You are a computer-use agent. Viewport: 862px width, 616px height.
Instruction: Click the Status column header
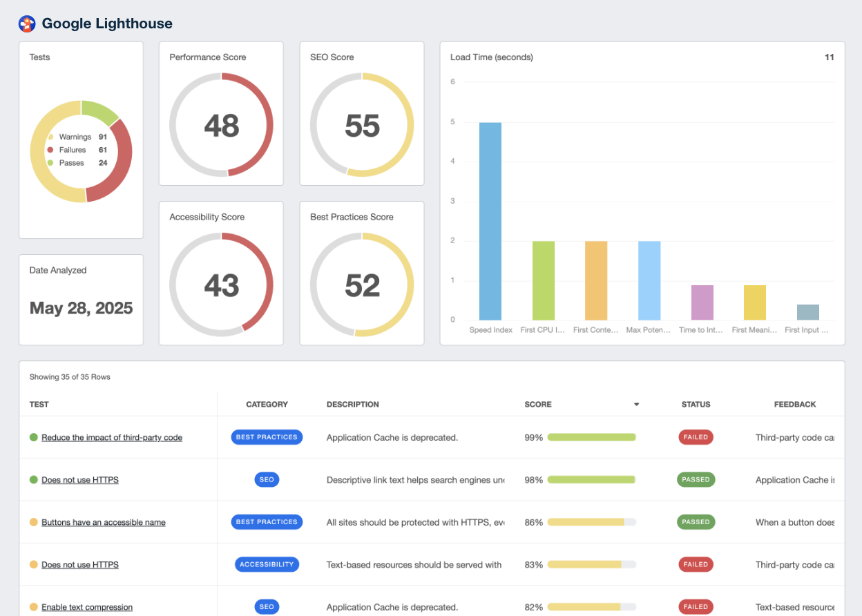pyautogui.click(x=696, y=405)
